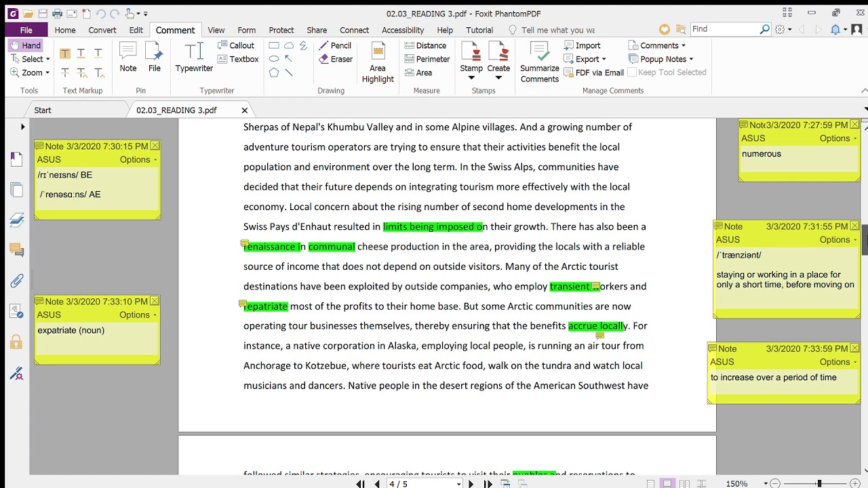Select the Callout tool

tap(236, 45)
